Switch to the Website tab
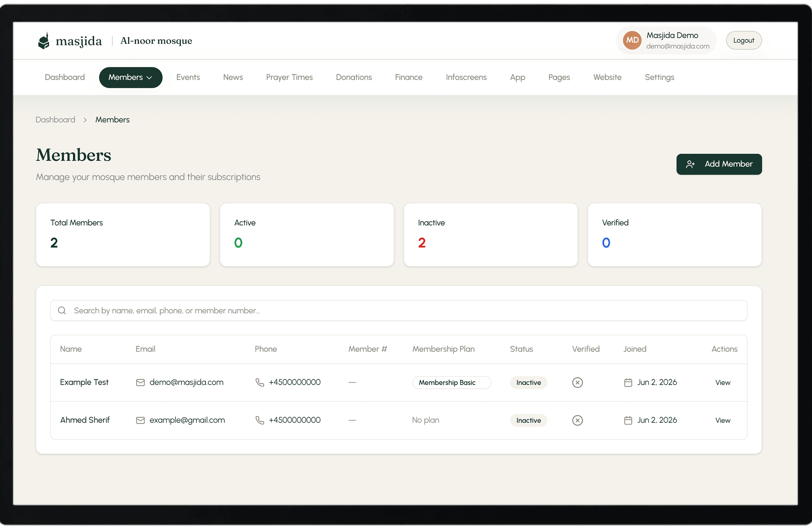 pos(607,77)
